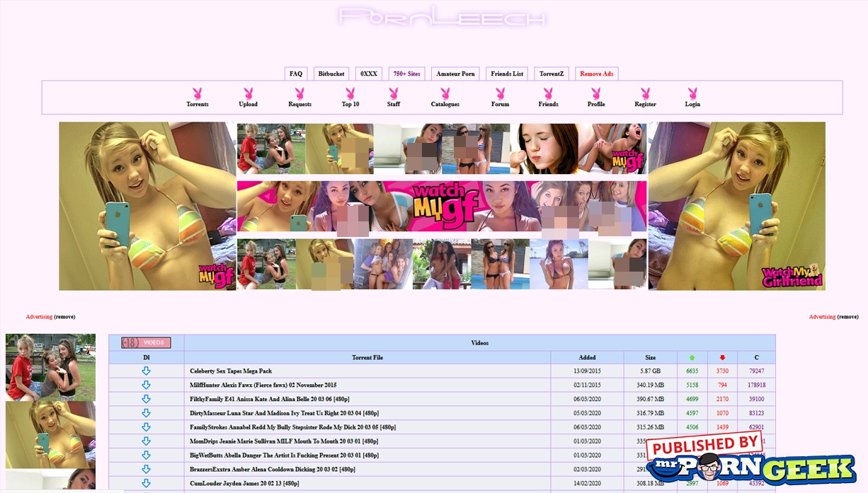Image resolution: width=868 pixels, height=493 pixels.
Task: Click the Remove Ads link
Action: (596, 74)
